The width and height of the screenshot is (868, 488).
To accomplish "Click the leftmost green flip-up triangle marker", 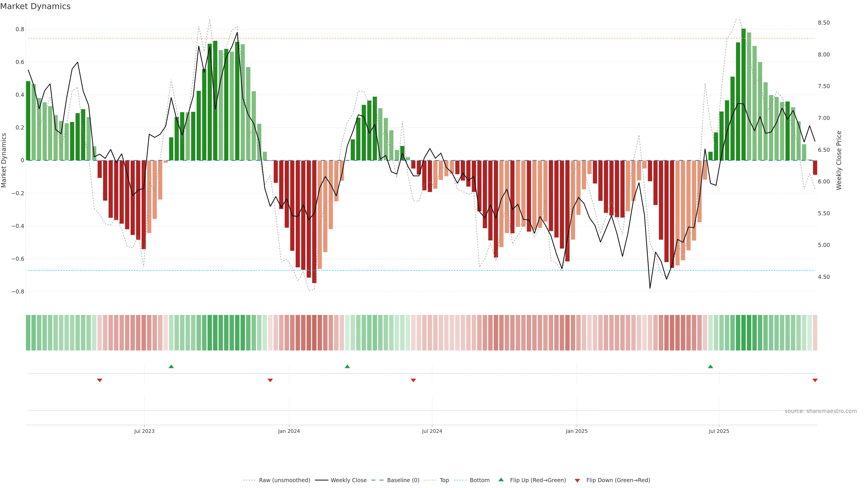I will click(171, 366).
